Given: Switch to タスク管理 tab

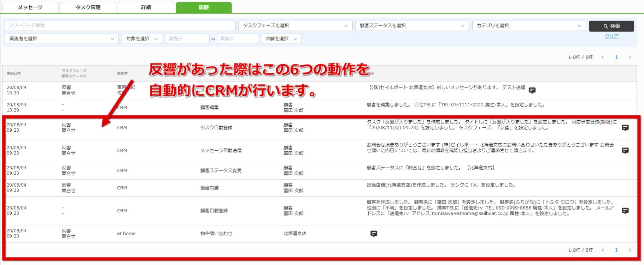Looking at the screenshot, I should 88,7.
